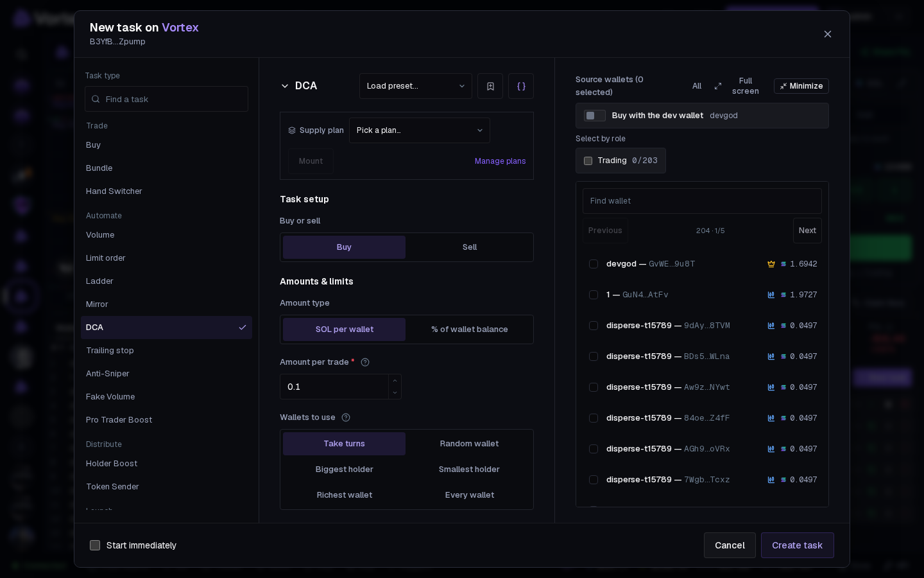924x578 pixels.
Task: Click the SOL icon beside the 1.6942 balance
Action: tap(783, 264)
